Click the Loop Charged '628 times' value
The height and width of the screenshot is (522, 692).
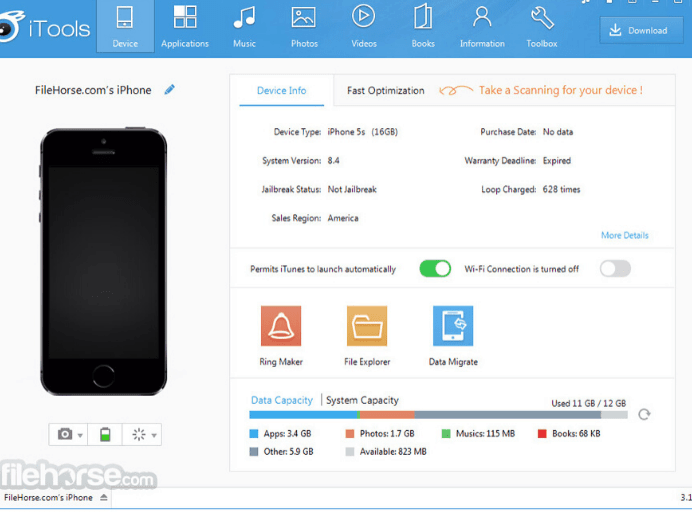coord(561,189)
